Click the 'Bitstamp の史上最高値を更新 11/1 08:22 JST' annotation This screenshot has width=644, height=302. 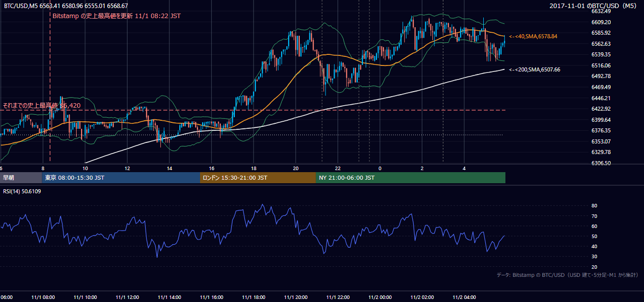pos(116,16)
